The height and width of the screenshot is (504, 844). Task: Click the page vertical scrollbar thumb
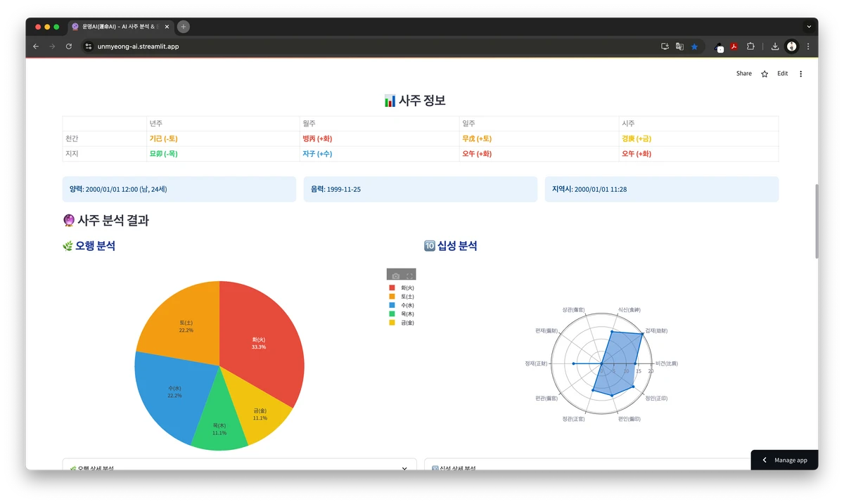click(x=816, y=221)
